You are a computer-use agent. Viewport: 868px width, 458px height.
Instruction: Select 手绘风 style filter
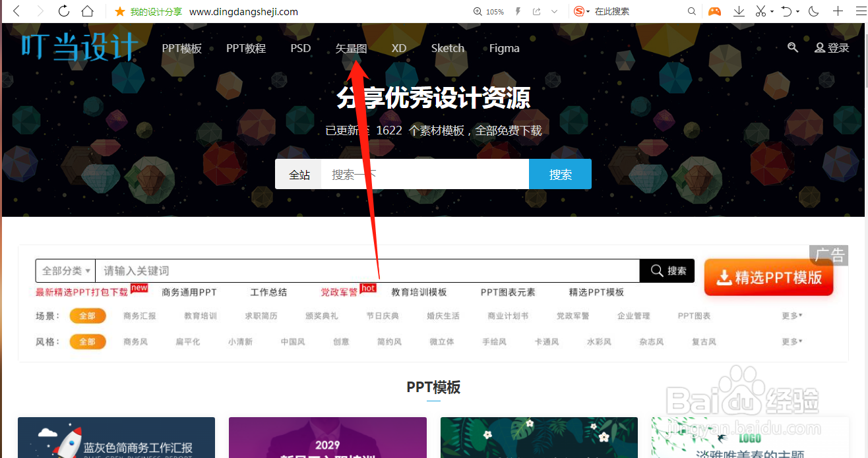pyautogui.click(x=494, y=341)
